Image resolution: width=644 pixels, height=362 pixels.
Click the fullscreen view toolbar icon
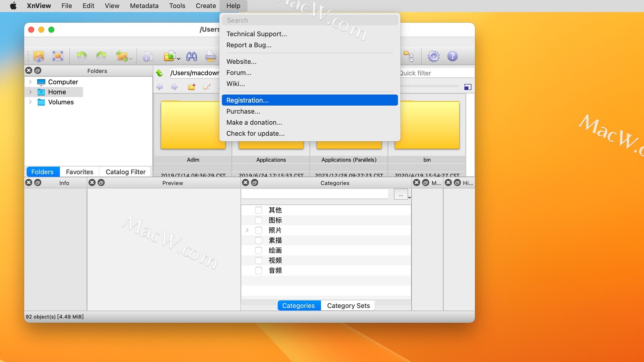point(58,56)
